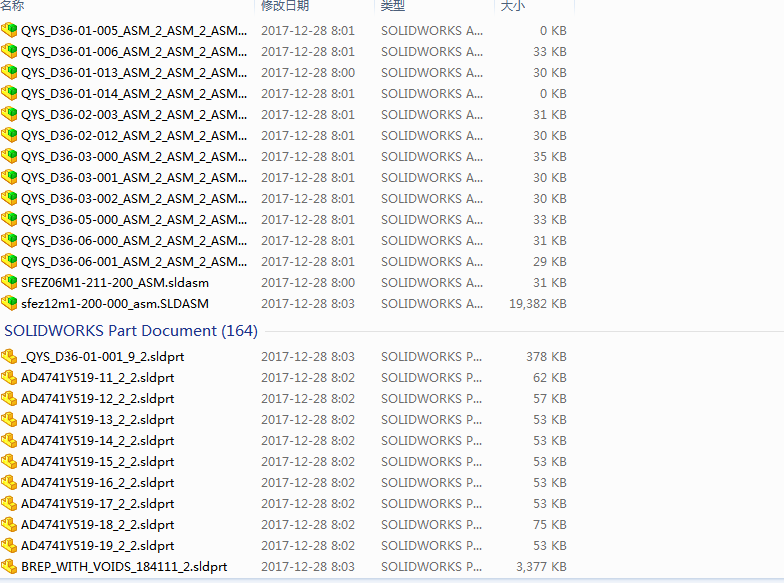This screenshot has height=583, width=784.
Task: Click the assembly icon for QYS_D36-01-014_ASM file
Action: pyautogui.click(x=9, y=94)
